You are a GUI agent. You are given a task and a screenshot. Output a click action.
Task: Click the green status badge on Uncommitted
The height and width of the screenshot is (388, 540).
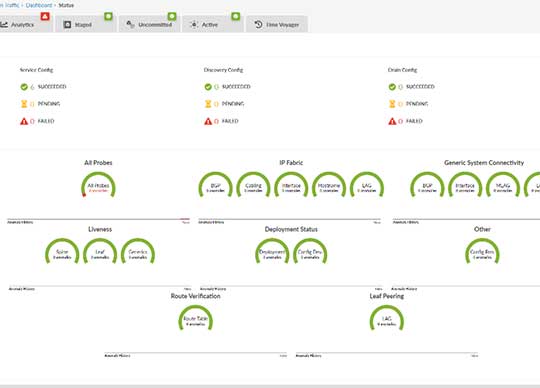[172, 16]
